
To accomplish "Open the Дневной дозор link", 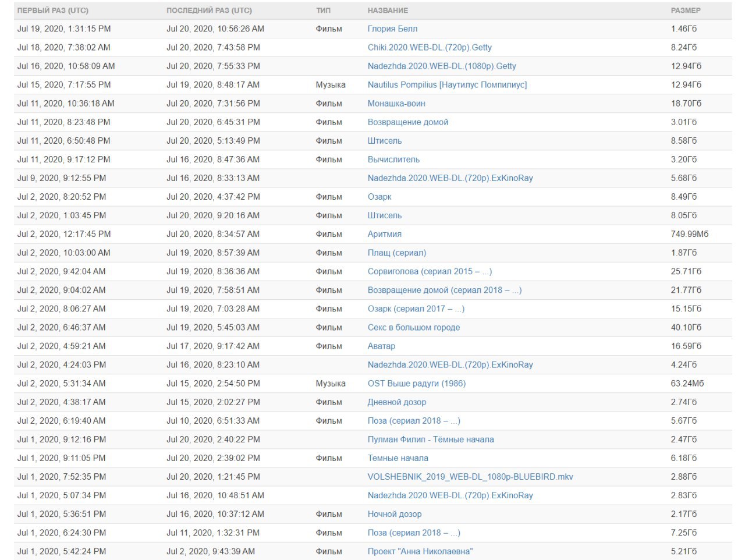I will pyautogui.click(x=397, y=402).
